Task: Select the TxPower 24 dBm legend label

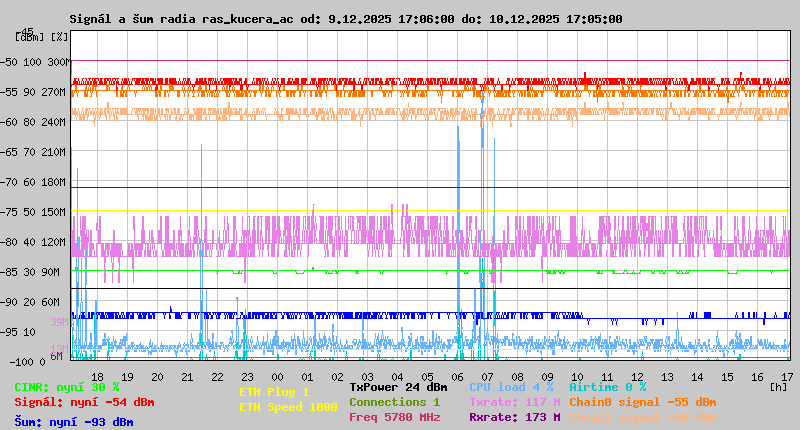Action: point(398,386)
